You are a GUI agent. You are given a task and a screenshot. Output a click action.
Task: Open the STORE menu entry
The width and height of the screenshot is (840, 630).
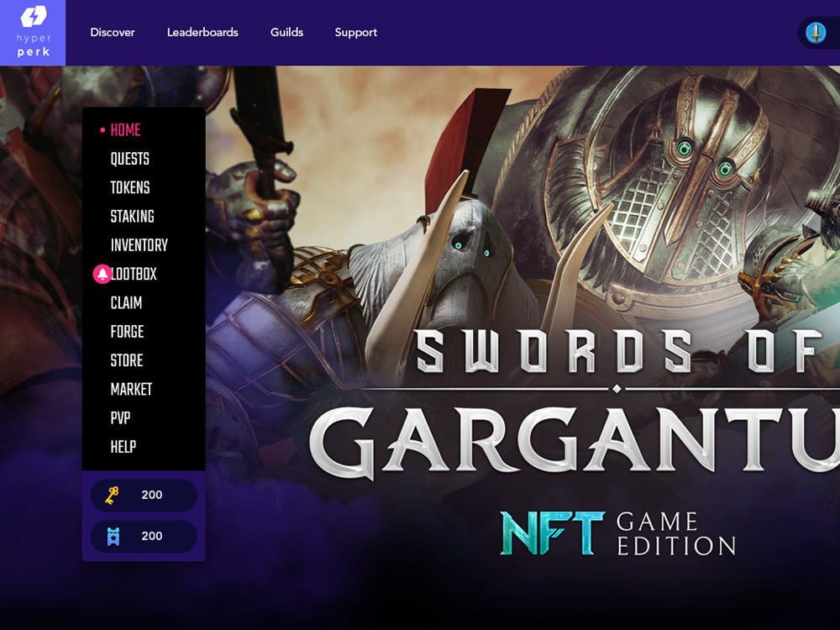(127, 360)
